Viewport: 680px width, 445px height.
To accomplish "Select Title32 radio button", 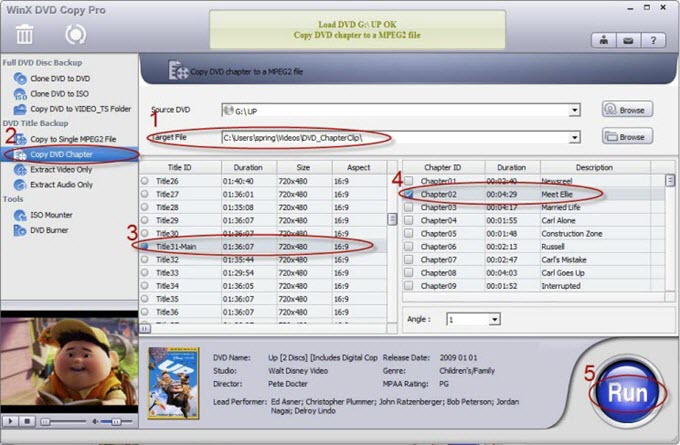I will tap(144, 259).
